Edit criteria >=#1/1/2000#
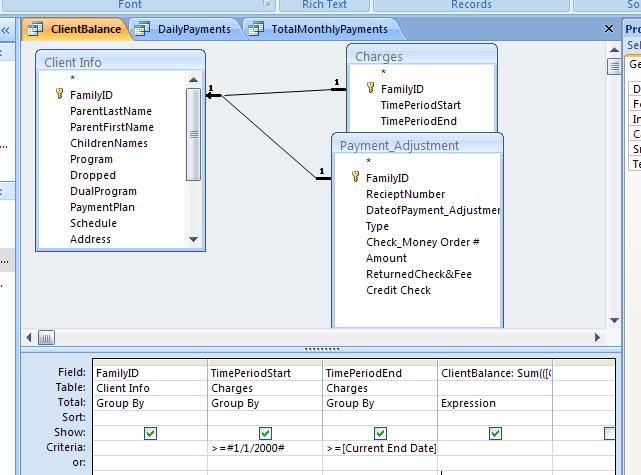The width and height of the screenshot is (641, 475). coord(265,448)
